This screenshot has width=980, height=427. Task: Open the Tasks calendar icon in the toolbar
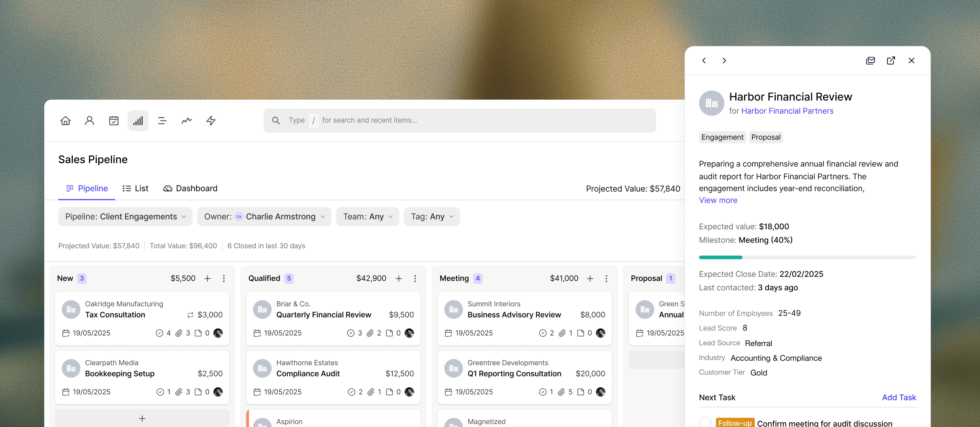114,120
